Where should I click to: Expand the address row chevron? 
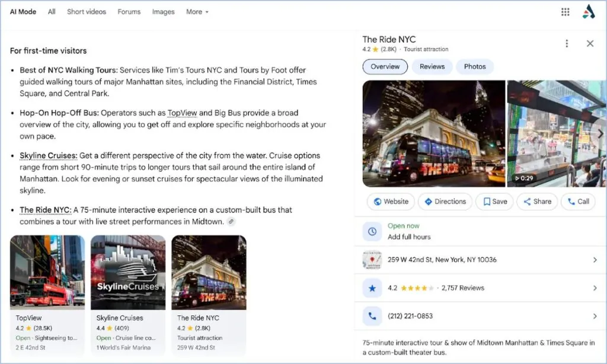coord(595,260)
